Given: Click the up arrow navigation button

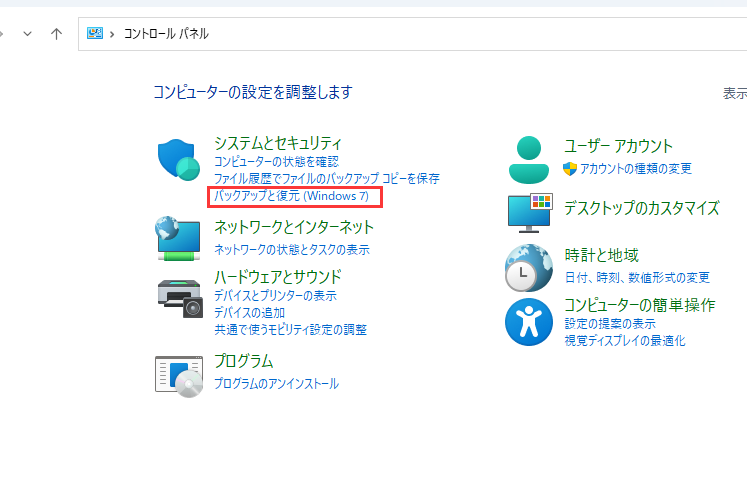Looking at the screenshot, I should [x=56, y=34].
